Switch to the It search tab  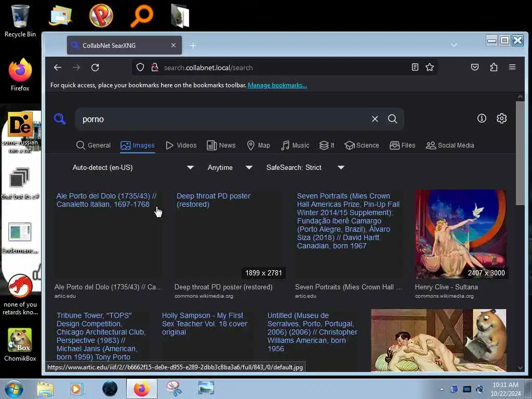[x=327, y=145]
